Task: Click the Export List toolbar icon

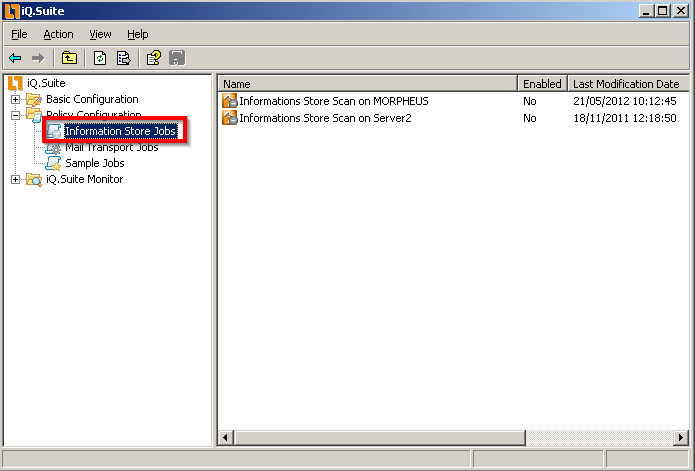Action: tap(124, 58)
